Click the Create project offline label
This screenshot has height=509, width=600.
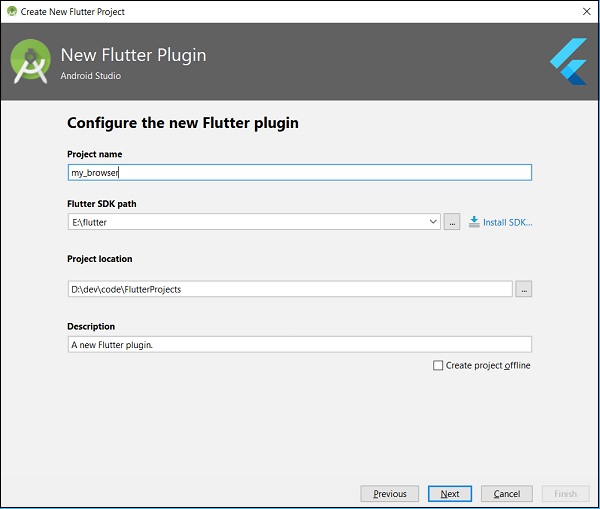(x=488, y=366)
